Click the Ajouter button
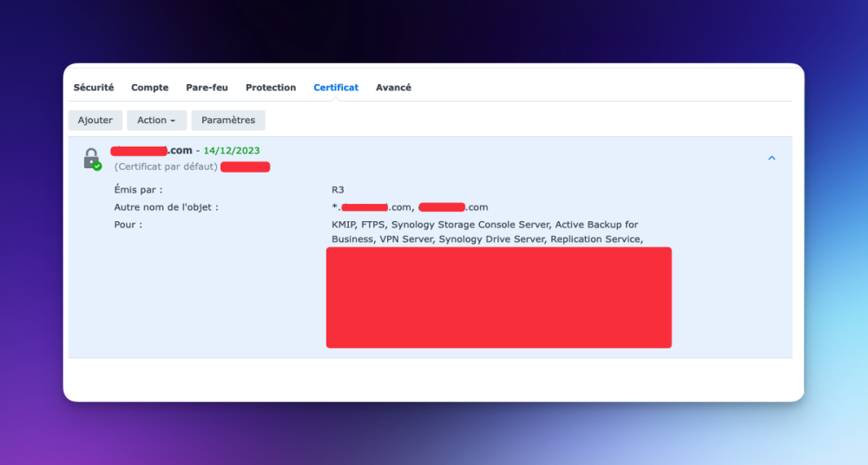This screenshot has width=868, height=465. click(95, 120)
